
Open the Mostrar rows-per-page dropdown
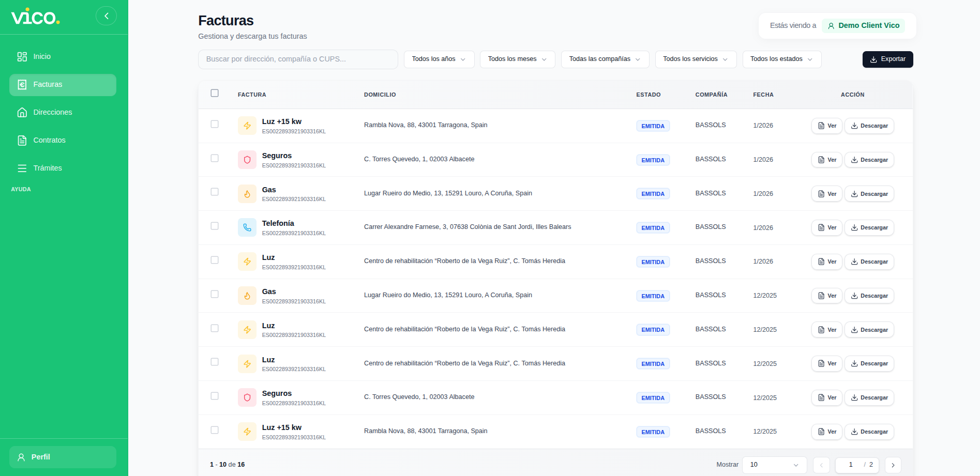tap(774, 465)
